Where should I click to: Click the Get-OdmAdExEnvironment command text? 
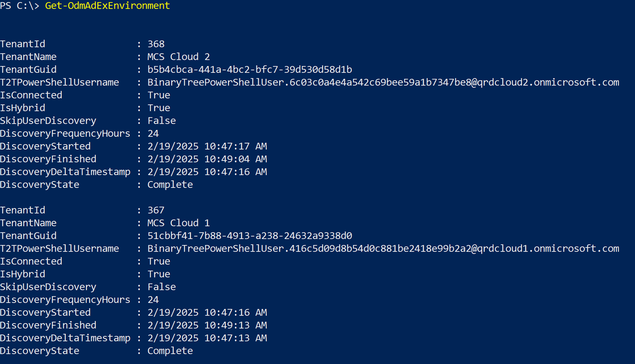[x=107, y=6]
